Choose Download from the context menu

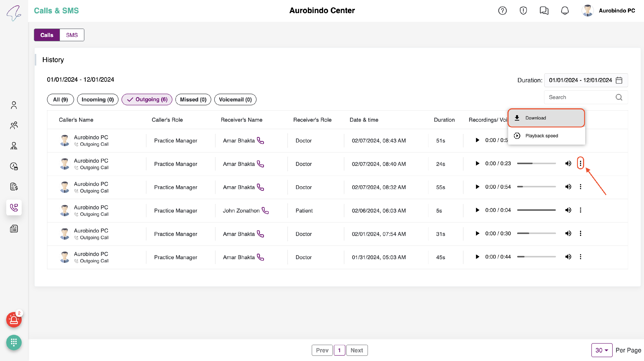(546, 118)
